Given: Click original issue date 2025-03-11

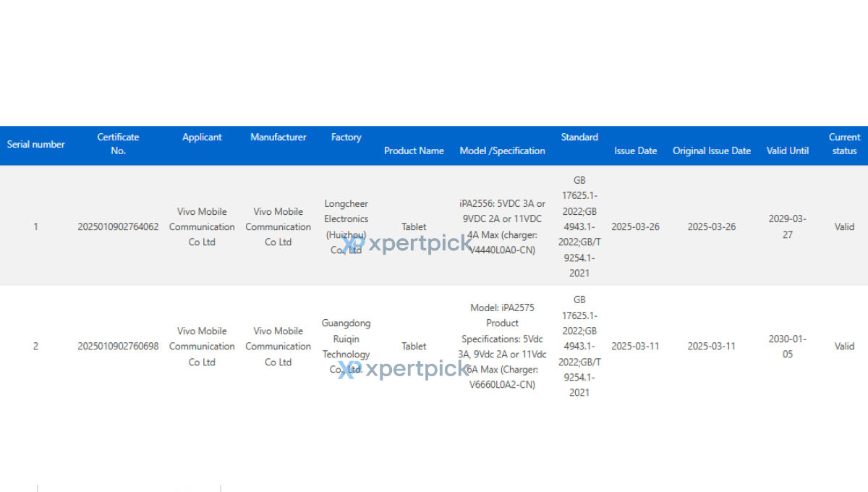Looking at the screenshot, I should point(712,346).
